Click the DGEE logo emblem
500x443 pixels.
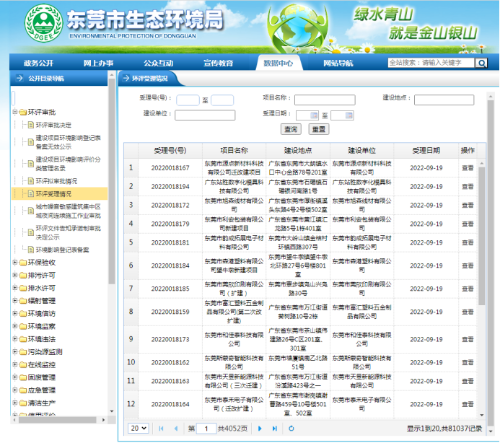(43, 23)
